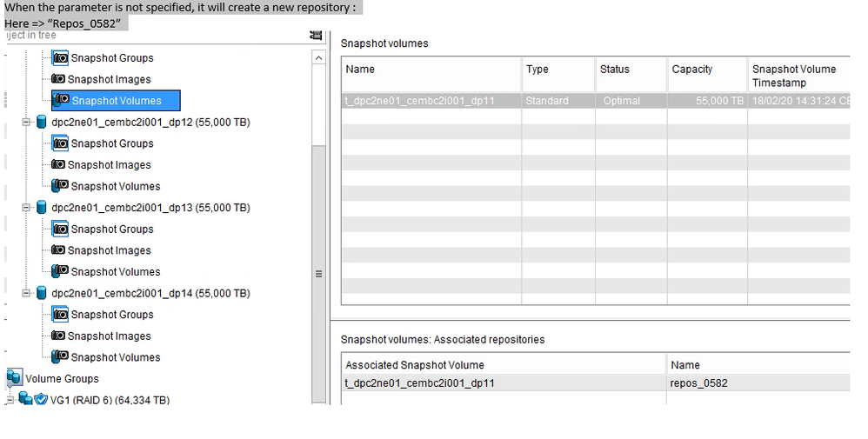
Task: Select dpc2ne01_cembc2i001_dp13 (55,000 TB) volume
Action: [150, 208]
